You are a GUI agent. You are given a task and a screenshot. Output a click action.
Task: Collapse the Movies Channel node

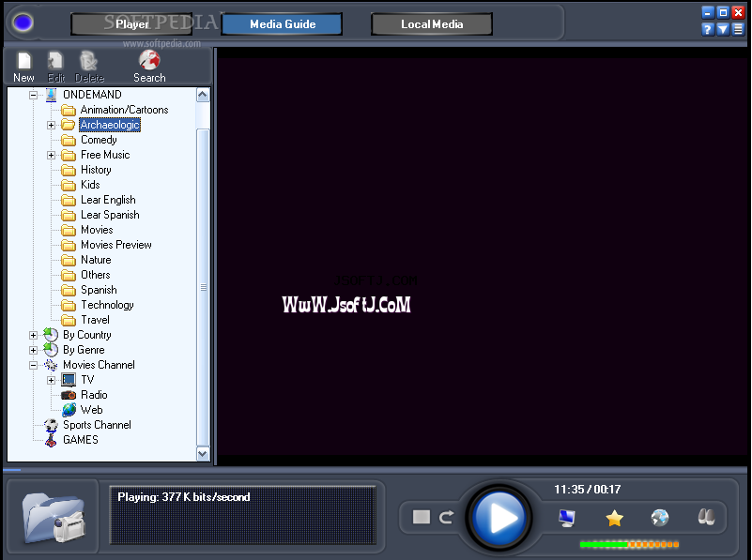coord(33,365)
